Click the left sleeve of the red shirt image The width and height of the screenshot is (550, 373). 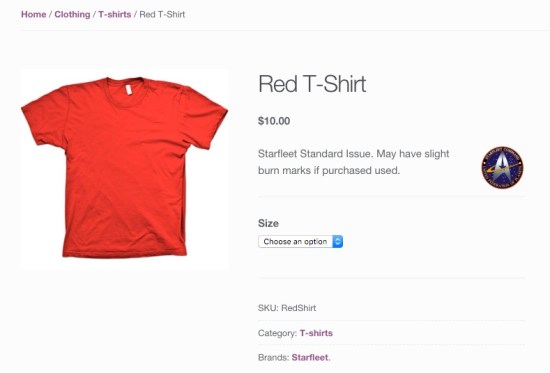point(45,119)
